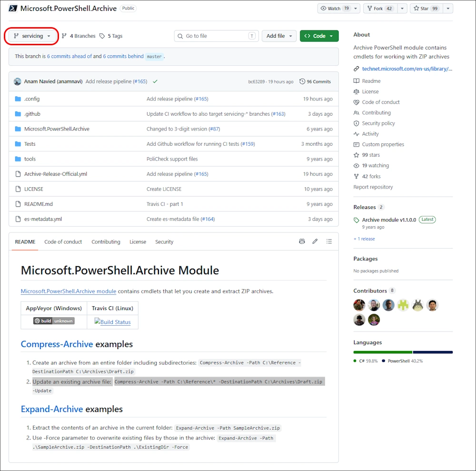This screenshot has width=476, height=471.
Task: Open the Activity link
Action: tap(366, 134)
